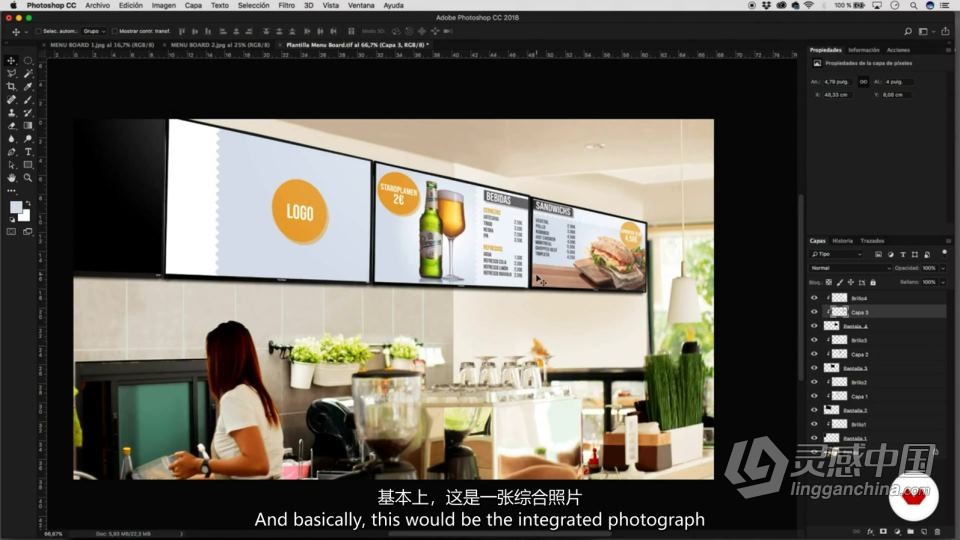Screen dimensions: 960x540
Task: Filter layers by type (T) icon
Action: point(902,254)
